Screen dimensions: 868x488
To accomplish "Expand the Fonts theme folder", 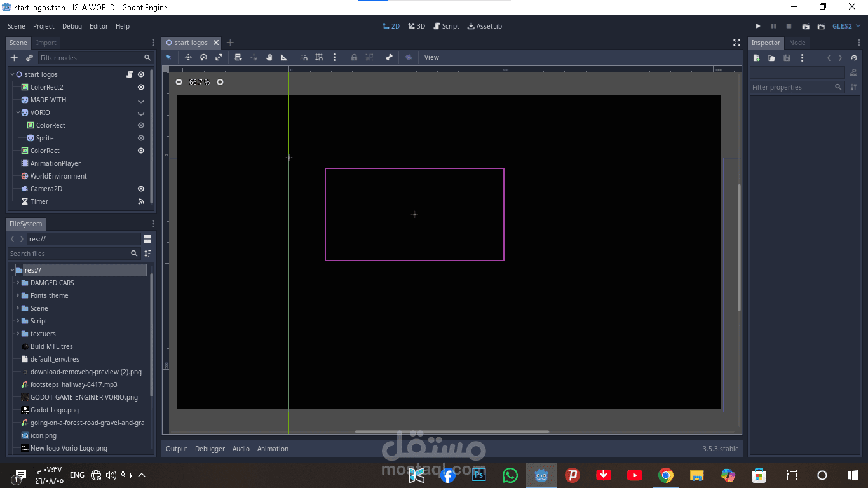I will (18, 295).
